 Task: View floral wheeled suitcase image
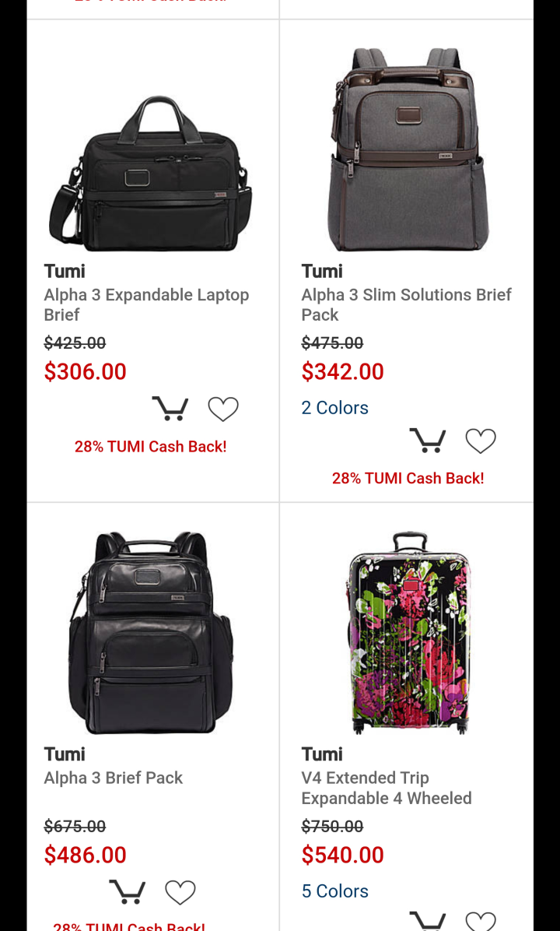[x=409, y=633]
